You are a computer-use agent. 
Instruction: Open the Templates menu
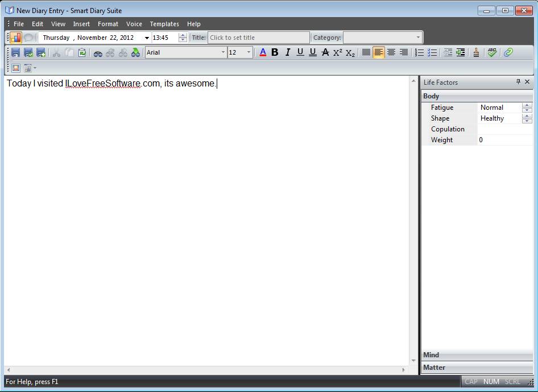pyautogui.click(x=164, y=24)
